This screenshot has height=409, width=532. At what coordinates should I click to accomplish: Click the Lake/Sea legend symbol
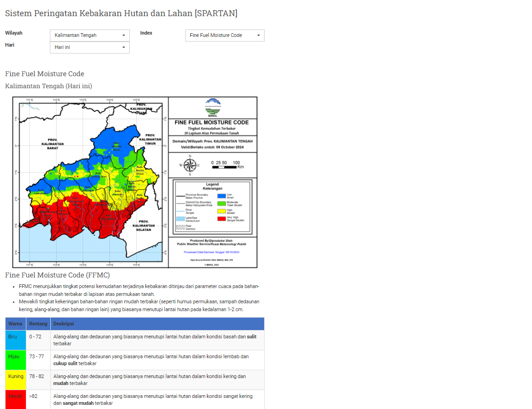[181, 219]
